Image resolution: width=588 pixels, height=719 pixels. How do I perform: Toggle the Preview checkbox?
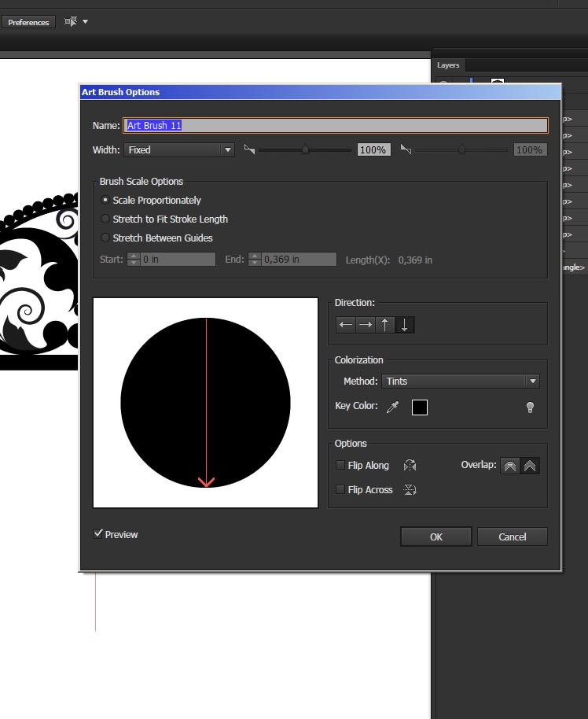click(97, 534)
